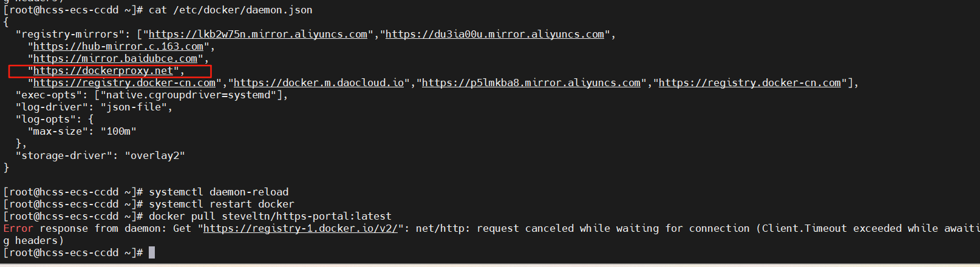The height and width of the screenshot is (267, 980).
Task: Click the native.cgroupdriver=systemd exec-opts line
Action: [x=152, y=95]
